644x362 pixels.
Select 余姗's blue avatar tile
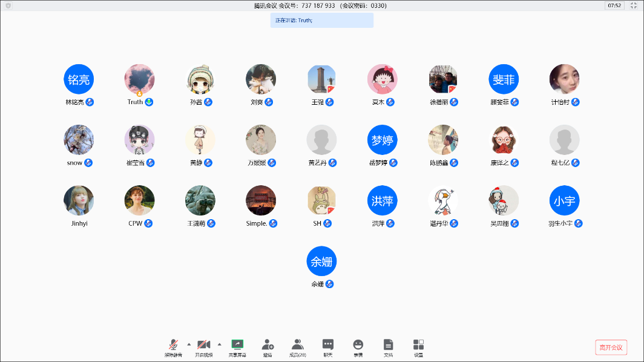(x=321, y=262)
